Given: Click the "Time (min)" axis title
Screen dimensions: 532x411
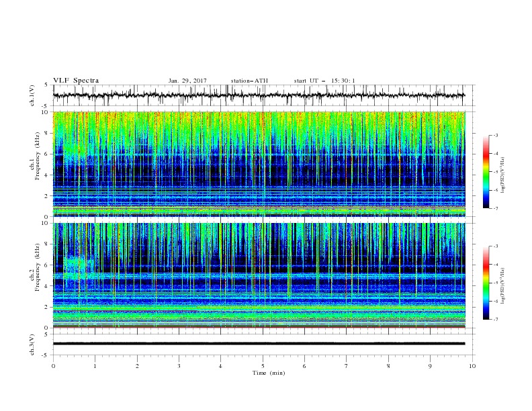Looking at the screenshot, I should click(269, 373).
